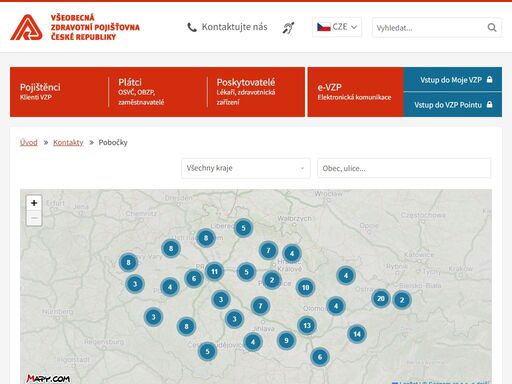
Task: Go to Kontakty breadcrumb link
Action: tap(68, 143)
